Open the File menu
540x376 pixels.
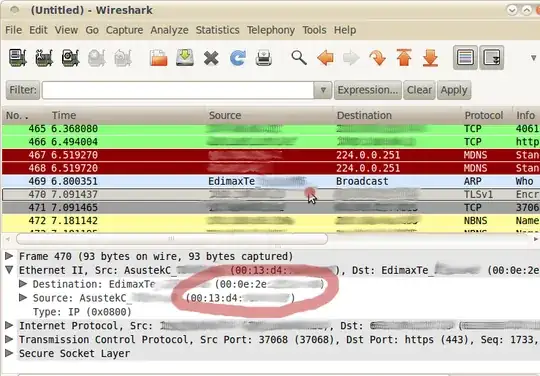click(x=13, y=30)
